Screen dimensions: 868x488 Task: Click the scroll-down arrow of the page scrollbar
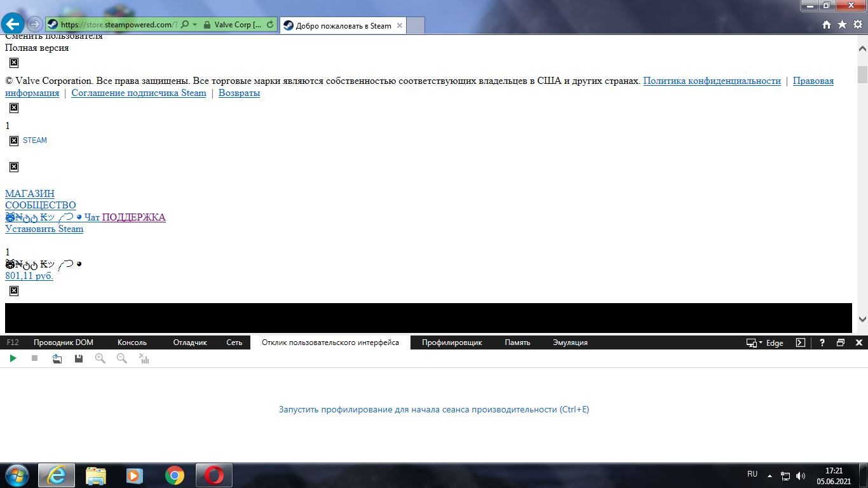[862, 319]
